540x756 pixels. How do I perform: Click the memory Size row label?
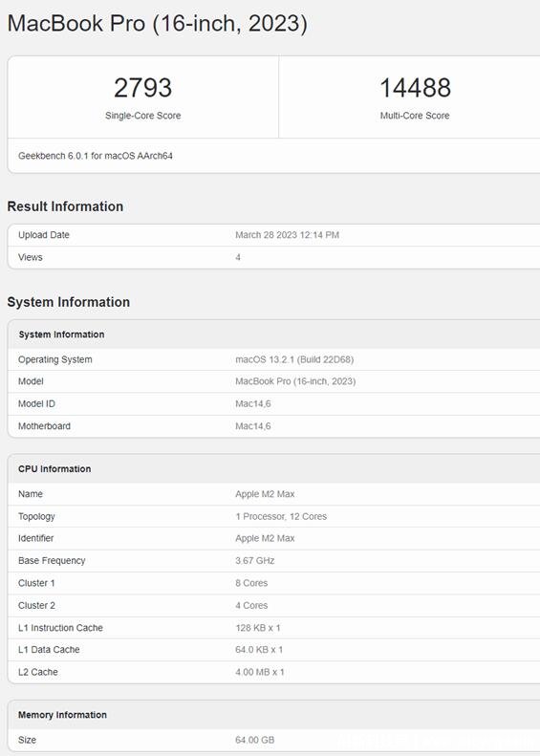point(27,740)
